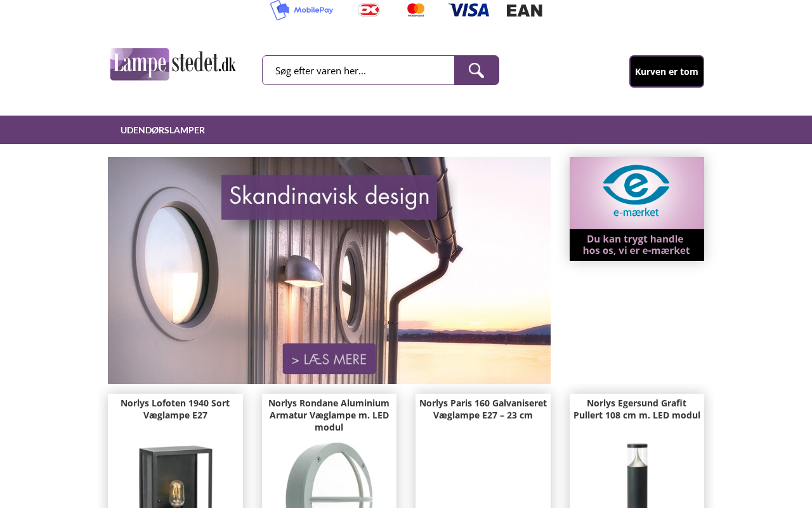The height and width of the screenshot is (508, 812).
Task: Click the magnifying glass search button
Action: (x=476, y=70)
